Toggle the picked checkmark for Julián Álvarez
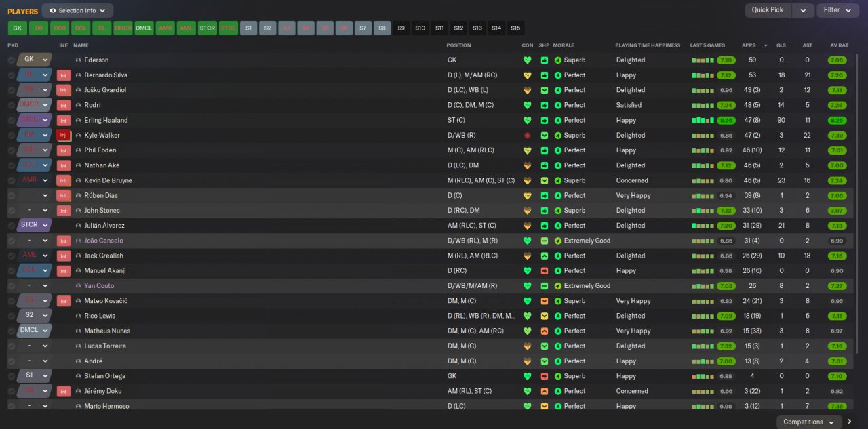 coord(12,226)
